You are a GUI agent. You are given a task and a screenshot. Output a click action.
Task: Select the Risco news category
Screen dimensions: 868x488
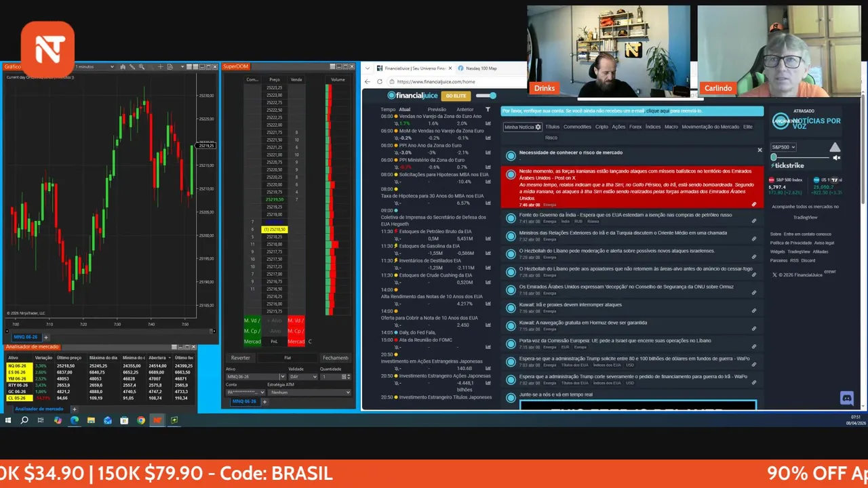[551, 138]
